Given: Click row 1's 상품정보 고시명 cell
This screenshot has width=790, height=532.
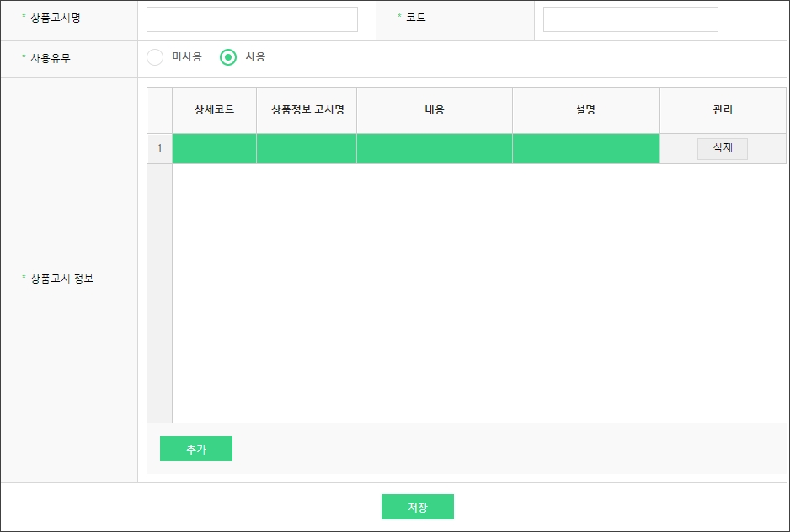Looking at the screenshot, I should [307, 149].
